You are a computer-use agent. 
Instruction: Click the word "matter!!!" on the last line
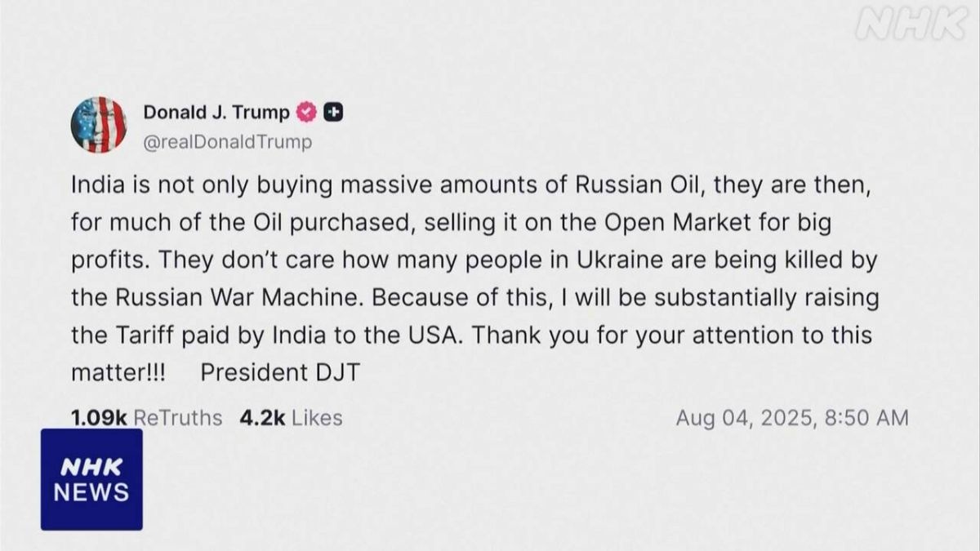[118, 372]
